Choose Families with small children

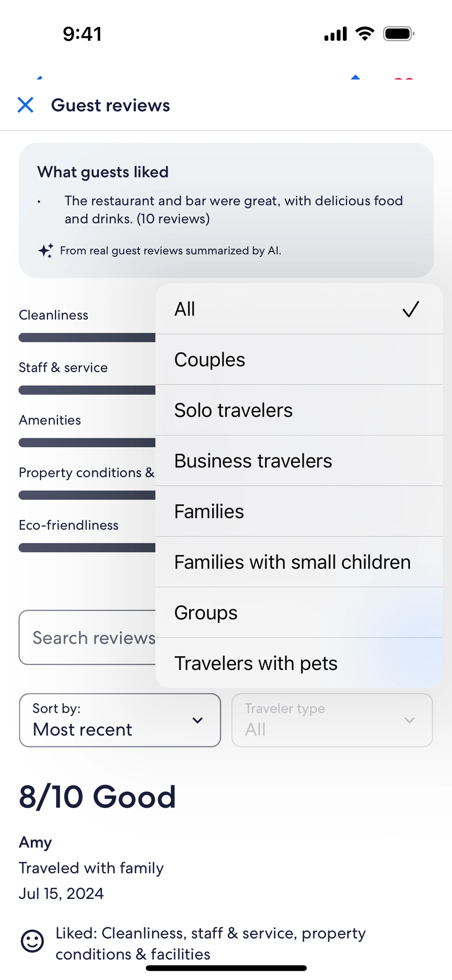coord(299,562)
